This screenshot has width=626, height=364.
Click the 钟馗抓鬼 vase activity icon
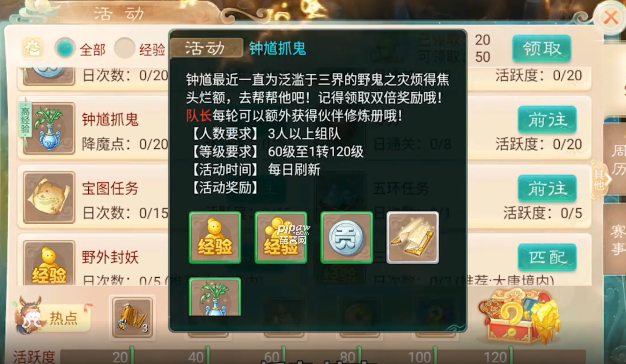coord(49,128)
